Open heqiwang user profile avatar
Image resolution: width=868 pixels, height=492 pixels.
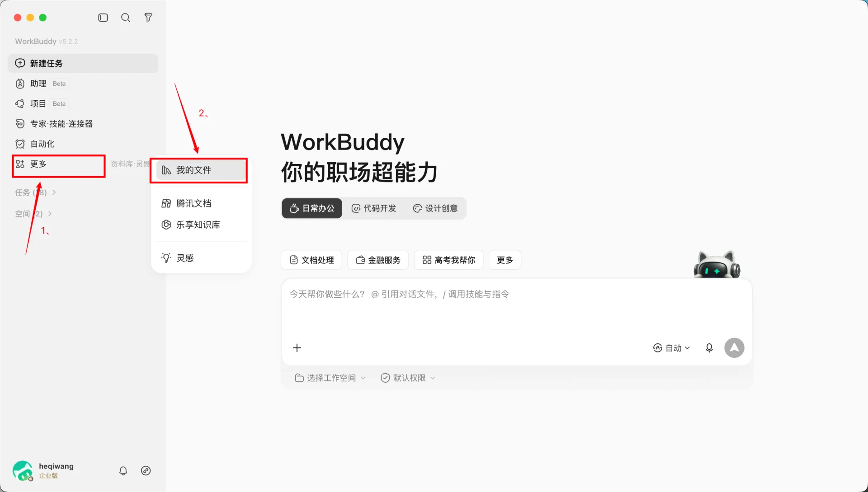coord(23,471)
